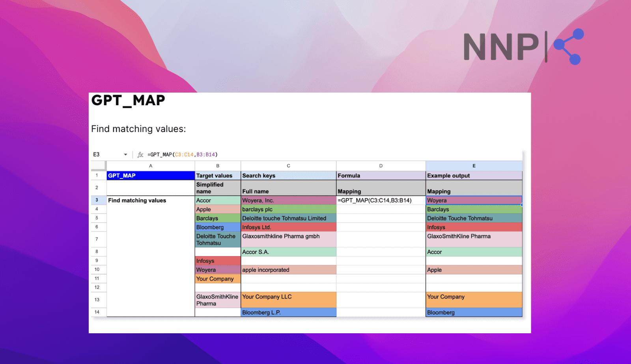This screenshot has width=631, height=364.
Task: Click the 'Barclays' cell in column E
Action: pos(474,209)
